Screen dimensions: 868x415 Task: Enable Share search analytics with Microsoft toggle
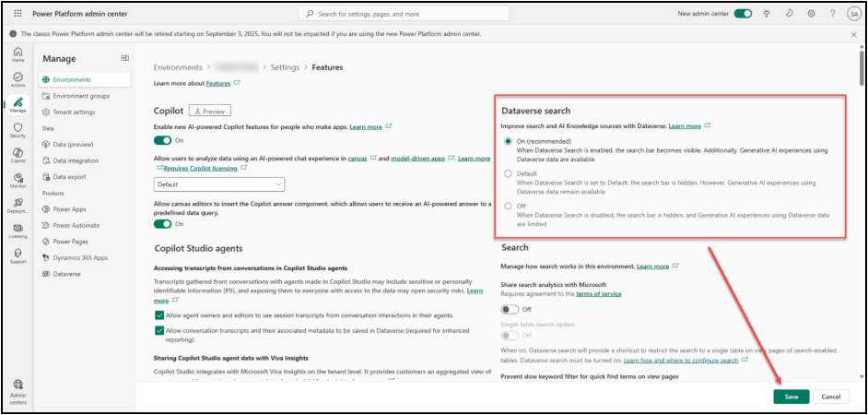click(x=510, y=309)
